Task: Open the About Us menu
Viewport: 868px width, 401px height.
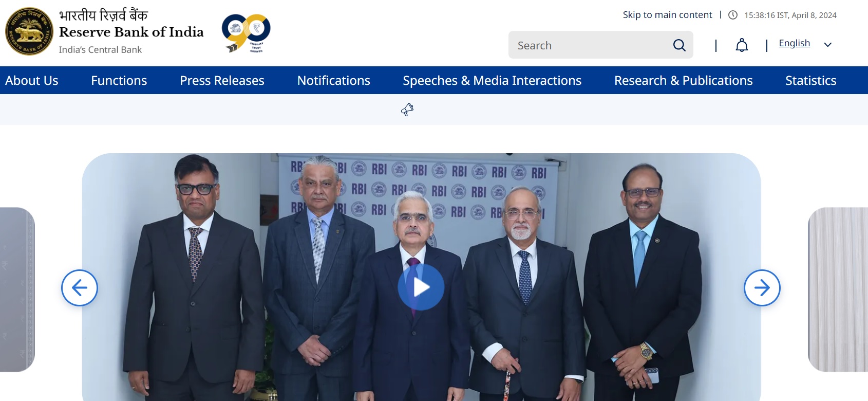Action: pyautogui.click(x=32, y=80)
